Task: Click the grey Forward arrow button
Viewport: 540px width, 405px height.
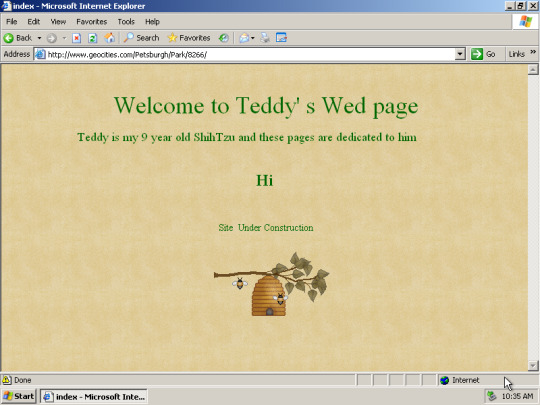Action: [52, 38]
